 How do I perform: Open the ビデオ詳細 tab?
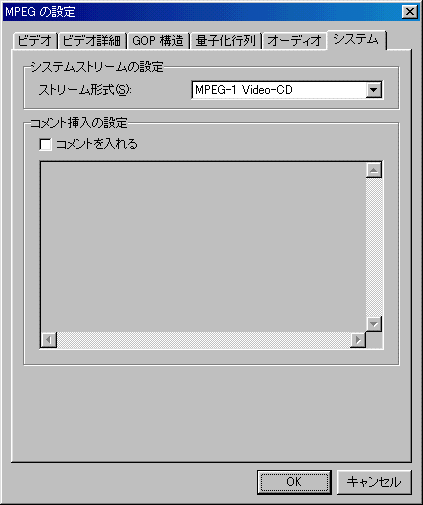pos(92,41)
